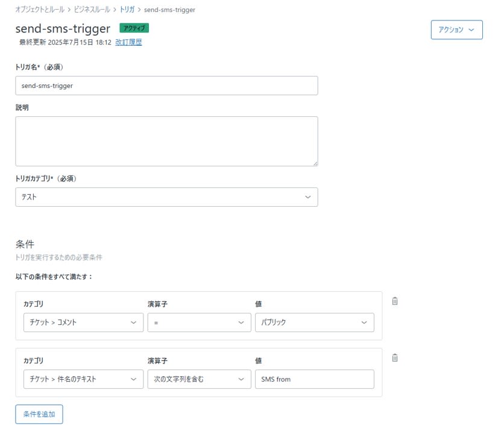Go to トリガ in the breadcrumb
This screenshot has height=434, width=504.
(127, 10)
